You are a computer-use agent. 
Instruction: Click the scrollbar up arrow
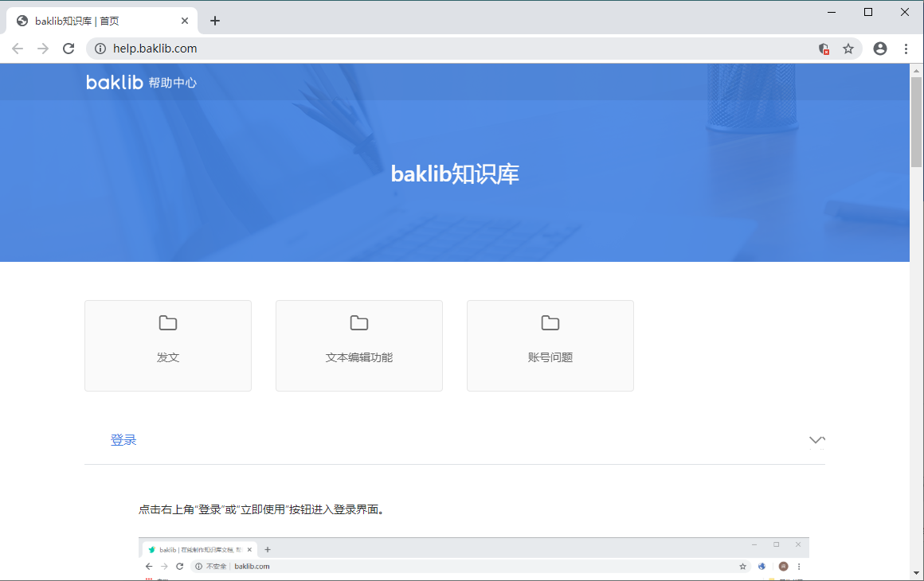(916, 71)
